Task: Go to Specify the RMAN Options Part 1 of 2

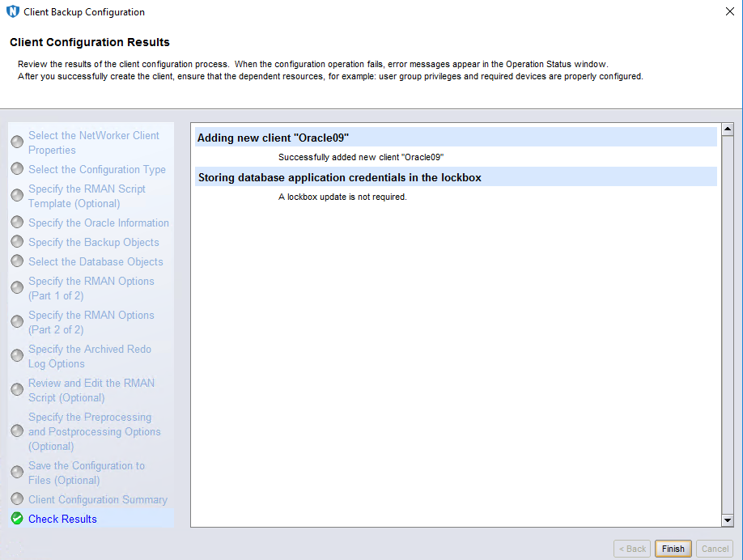Action: click(91, 288)
